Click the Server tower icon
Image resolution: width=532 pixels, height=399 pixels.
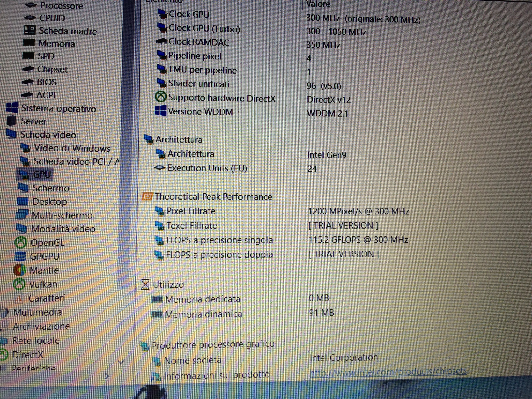pos(11,121)
